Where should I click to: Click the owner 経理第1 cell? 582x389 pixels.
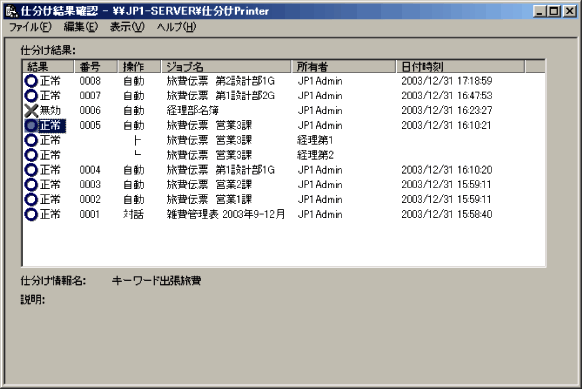pos(315,140)
